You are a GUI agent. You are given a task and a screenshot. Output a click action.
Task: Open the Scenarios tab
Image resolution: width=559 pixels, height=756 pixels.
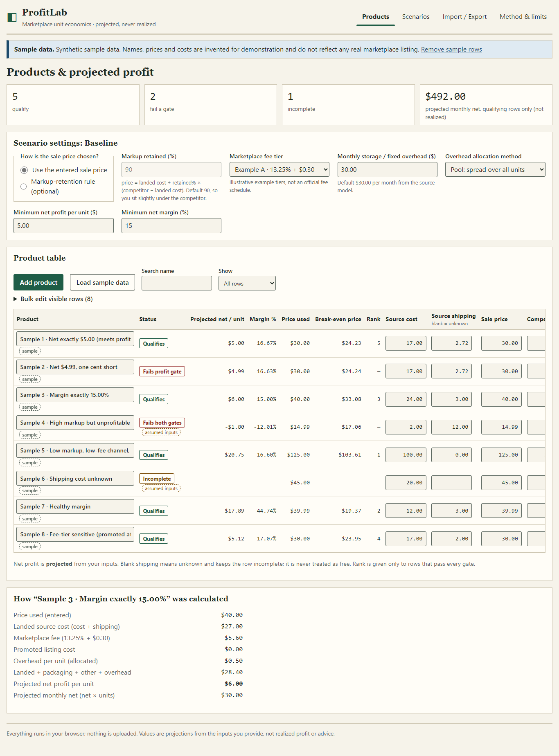tap(416, 17)
